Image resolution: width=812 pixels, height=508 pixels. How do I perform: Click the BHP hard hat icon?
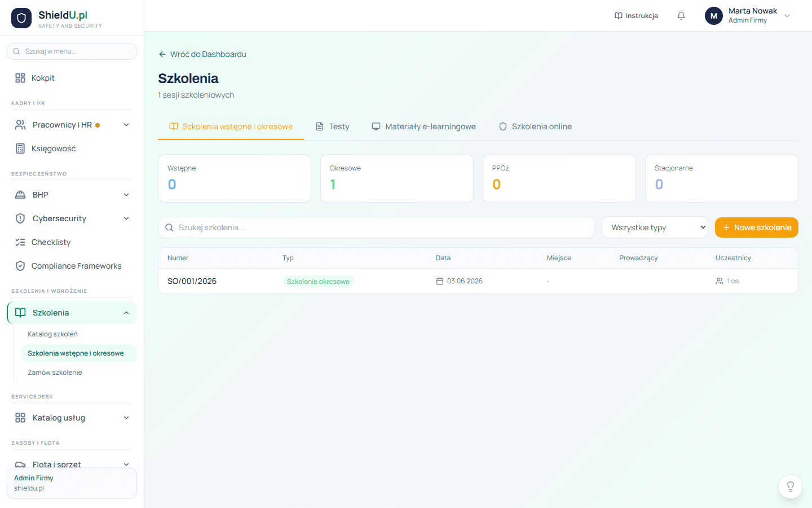[x=20, y=195]
